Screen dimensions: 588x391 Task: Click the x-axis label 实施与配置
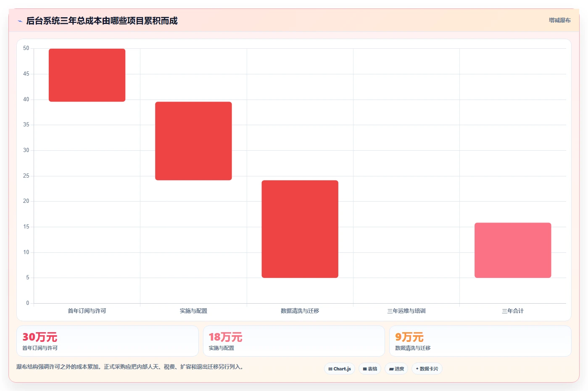pyautogui.click(x=193, y=311)
